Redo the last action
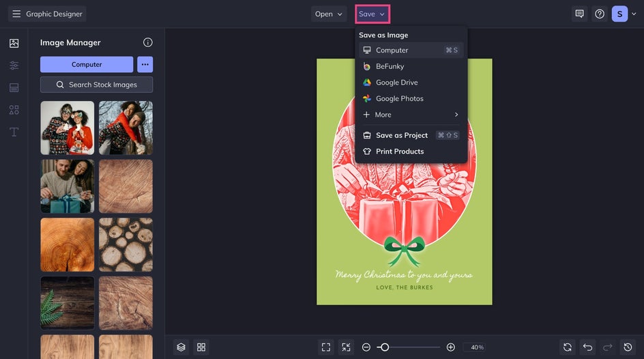 (x=608, y=347)
